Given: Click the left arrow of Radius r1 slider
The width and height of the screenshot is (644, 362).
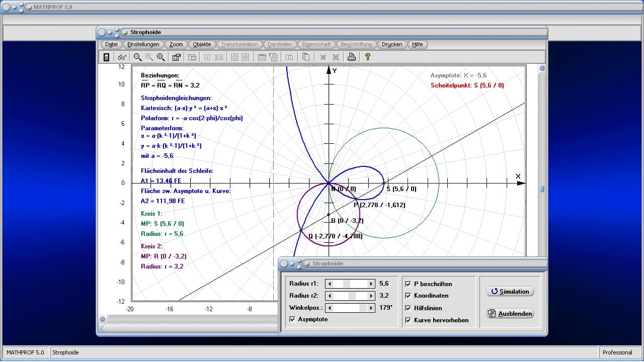Looking at the screenshot, I should 329,284.
